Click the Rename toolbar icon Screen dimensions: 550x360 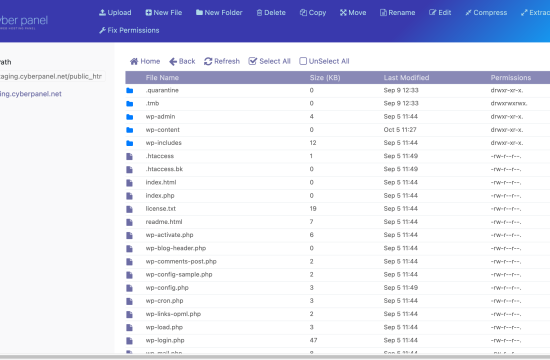click(383, 13)
